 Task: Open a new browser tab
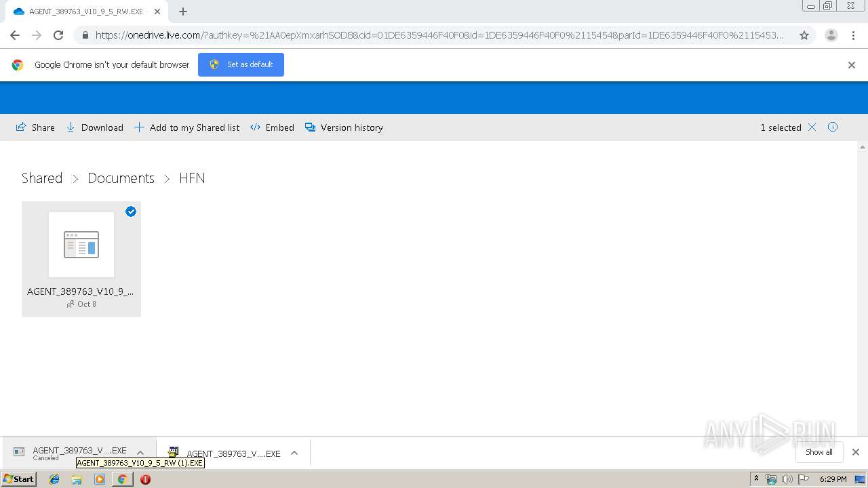(183, 12)
